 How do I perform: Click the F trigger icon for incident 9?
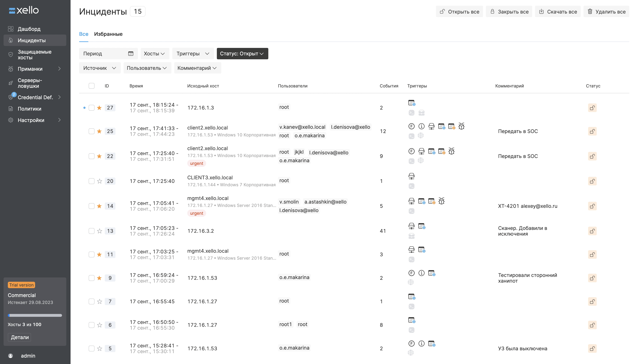point(411,273)
